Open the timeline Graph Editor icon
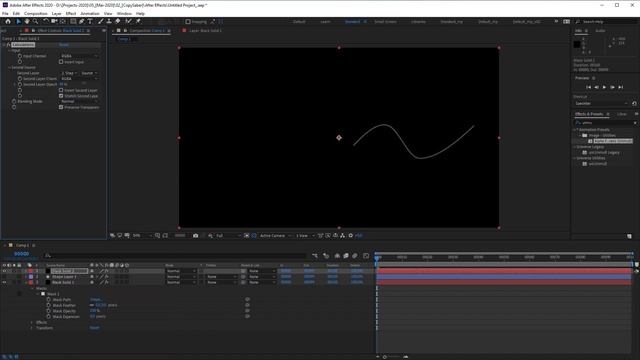The height and width of the screenshot is (360, 640). coord(366,256)
